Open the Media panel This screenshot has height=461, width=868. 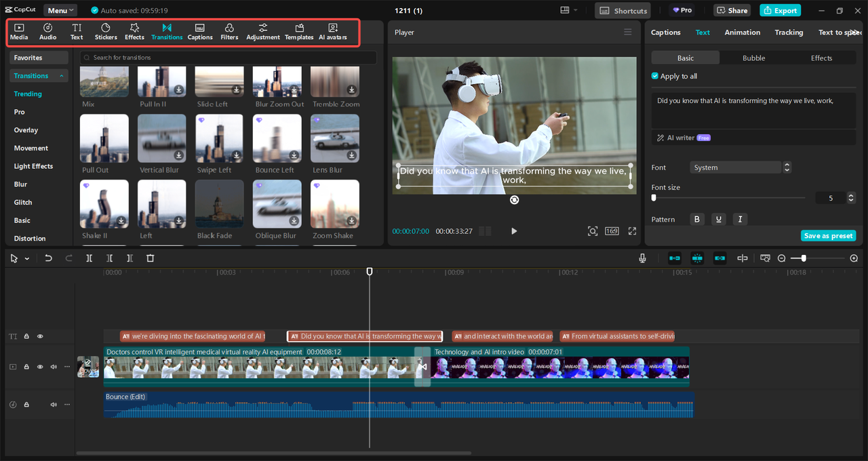(x=19, y=31)
